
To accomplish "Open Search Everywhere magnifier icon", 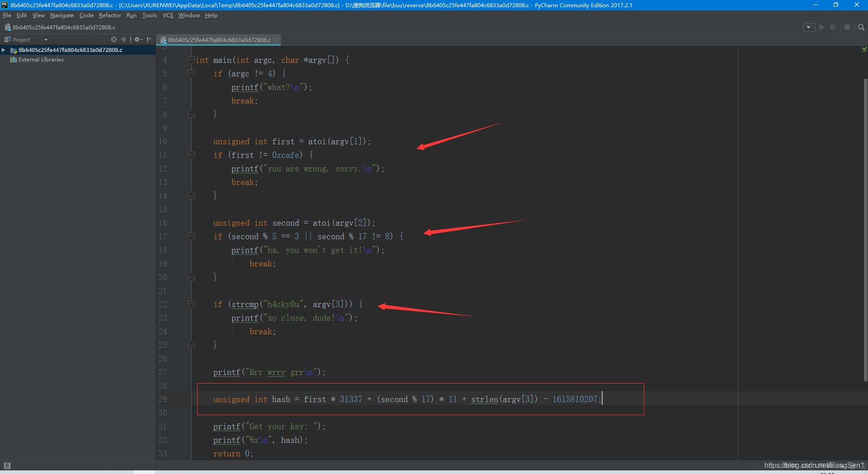I will (861, 28).
